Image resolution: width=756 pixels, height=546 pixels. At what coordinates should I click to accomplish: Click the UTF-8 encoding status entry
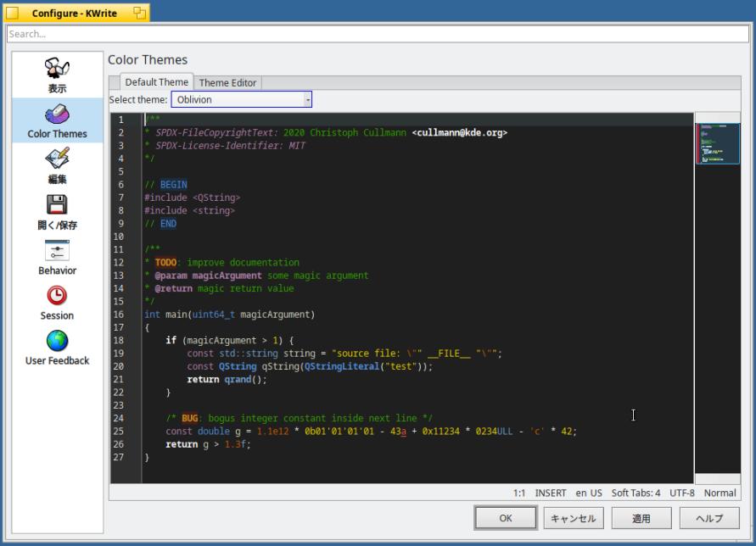(x=681, y=493)
